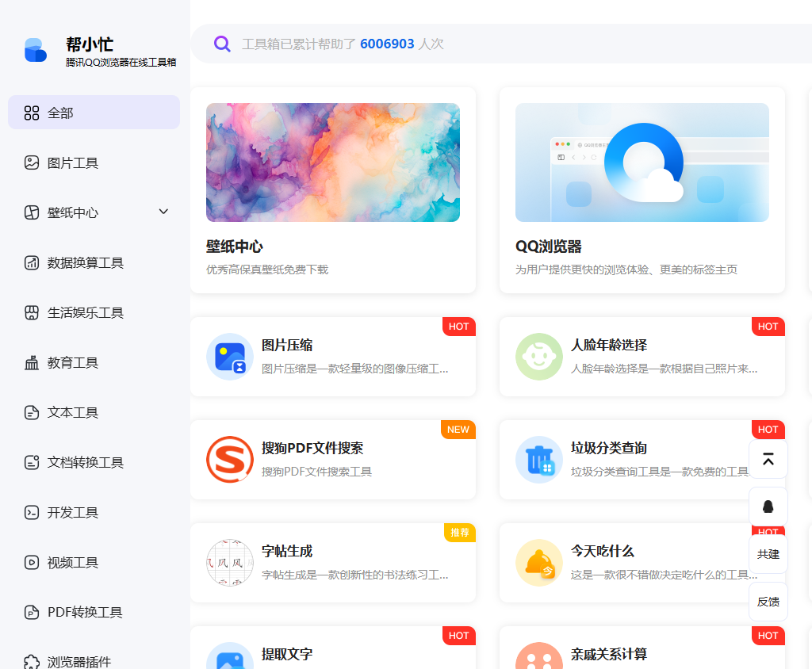The width and height of the screenshot is (812, 669).
Task: Click the 数据换算工具 chart icon
Action: (32, 262)
